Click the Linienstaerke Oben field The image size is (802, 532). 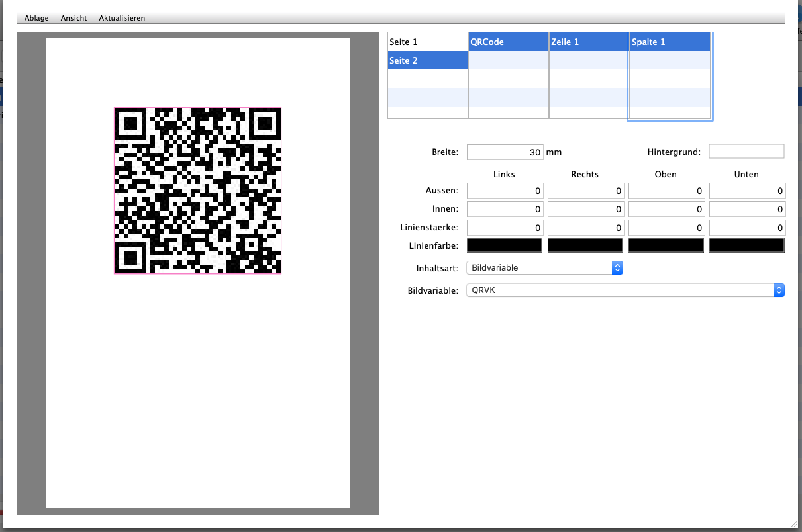[667, 228]
